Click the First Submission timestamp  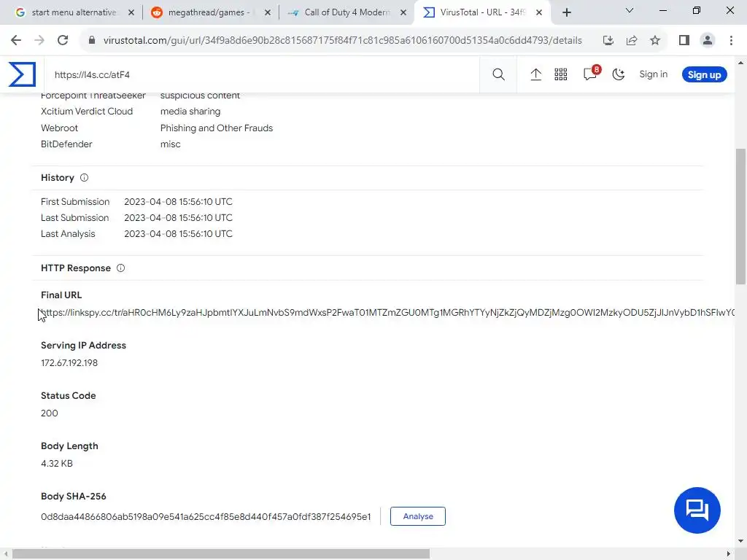178,202
